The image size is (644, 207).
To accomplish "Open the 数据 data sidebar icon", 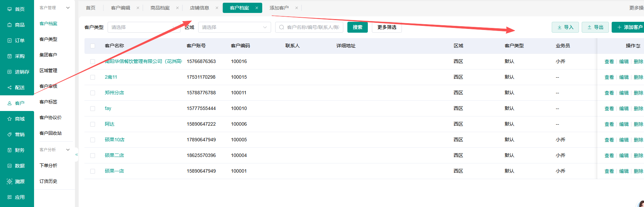I will pyautogui.click(x=10, y=166).
